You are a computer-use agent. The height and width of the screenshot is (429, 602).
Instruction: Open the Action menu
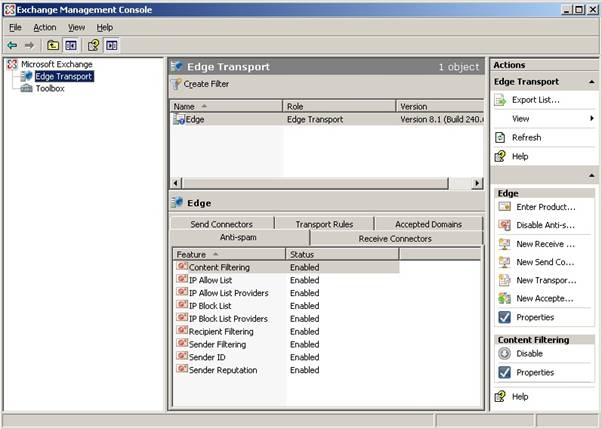point(45,28)
